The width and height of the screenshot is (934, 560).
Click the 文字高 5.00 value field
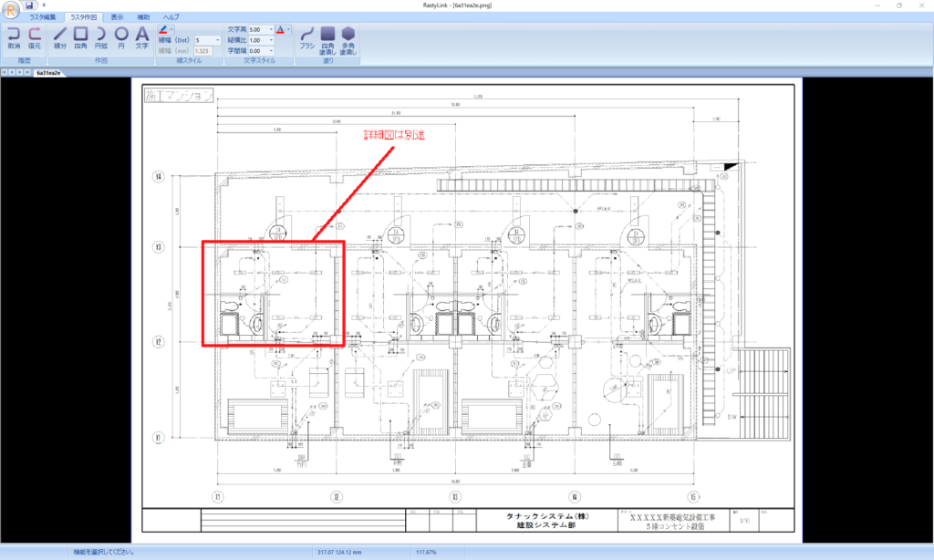pyautogui.click(x=258, y=29)
